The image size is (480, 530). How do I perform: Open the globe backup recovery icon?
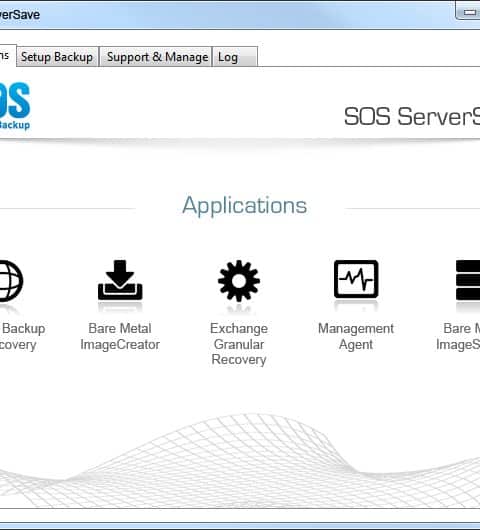pos(11,281)
